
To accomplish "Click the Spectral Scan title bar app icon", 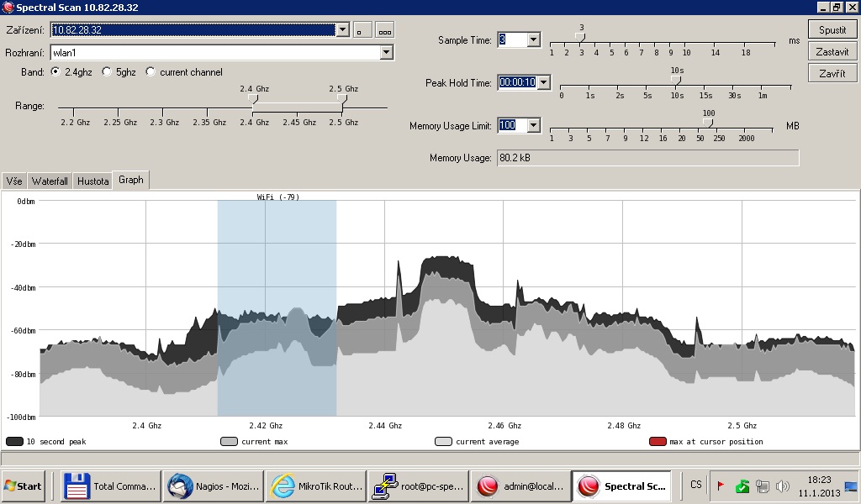I will point(8,7).
